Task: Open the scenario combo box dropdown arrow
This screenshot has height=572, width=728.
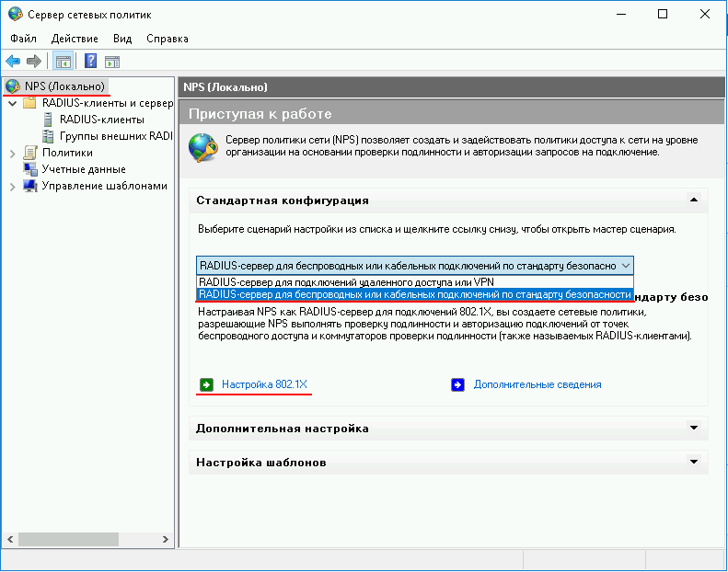Action: point(626,266)
